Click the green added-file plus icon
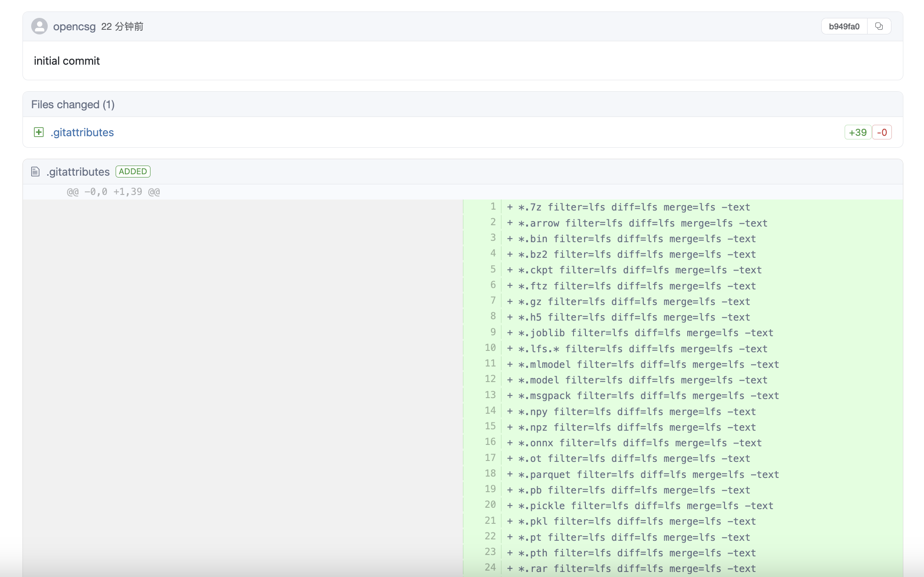This screenshot has height=577, width=924. pos(39,132)
